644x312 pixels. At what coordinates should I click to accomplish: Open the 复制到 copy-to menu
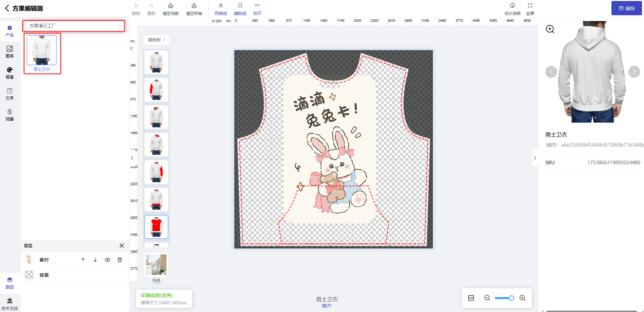click(156, 40)
